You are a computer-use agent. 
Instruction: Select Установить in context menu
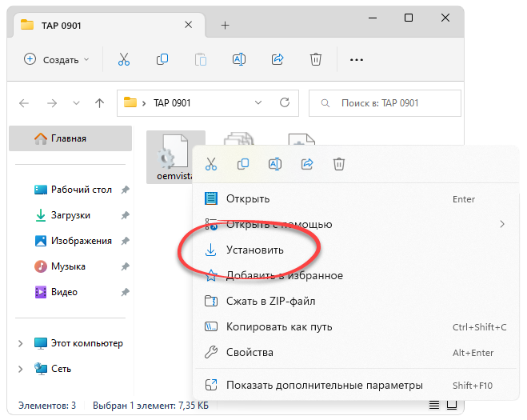tap(254, 250)
